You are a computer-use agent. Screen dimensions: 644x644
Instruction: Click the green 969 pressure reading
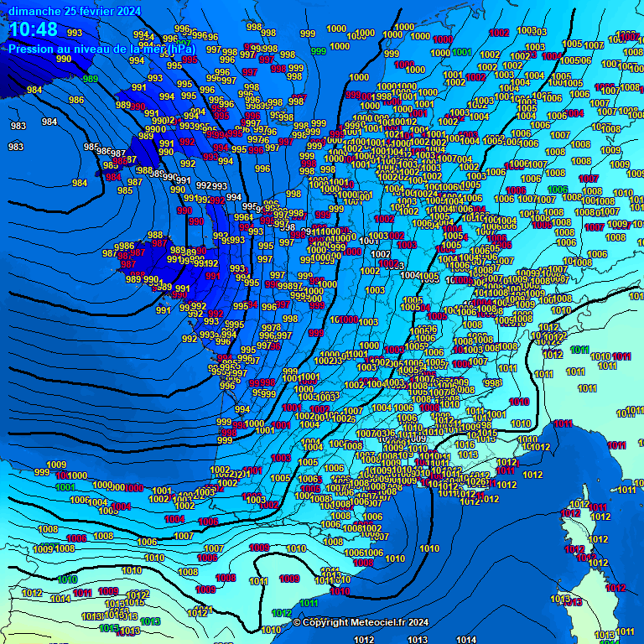(x=90, y=79)
